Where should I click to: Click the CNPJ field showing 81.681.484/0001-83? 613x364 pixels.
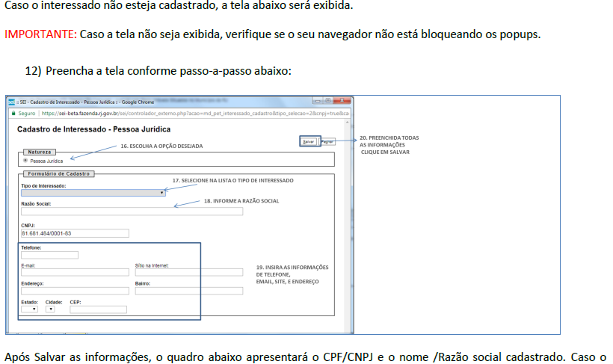(75, 233)
